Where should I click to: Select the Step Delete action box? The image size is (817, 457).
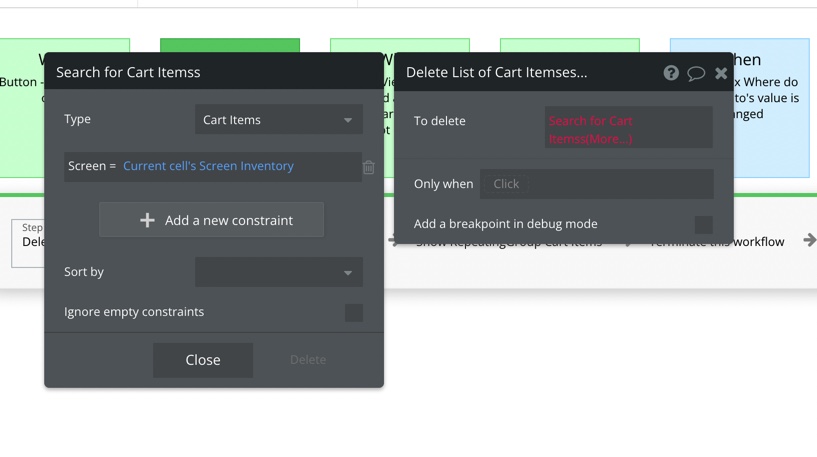[x=28, y=243]
